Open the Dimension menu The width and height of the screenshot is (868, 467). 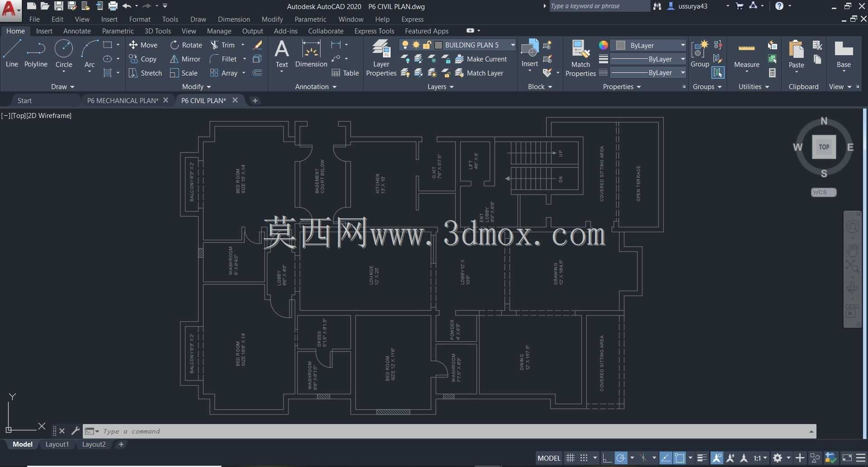[x=234, y=19]
